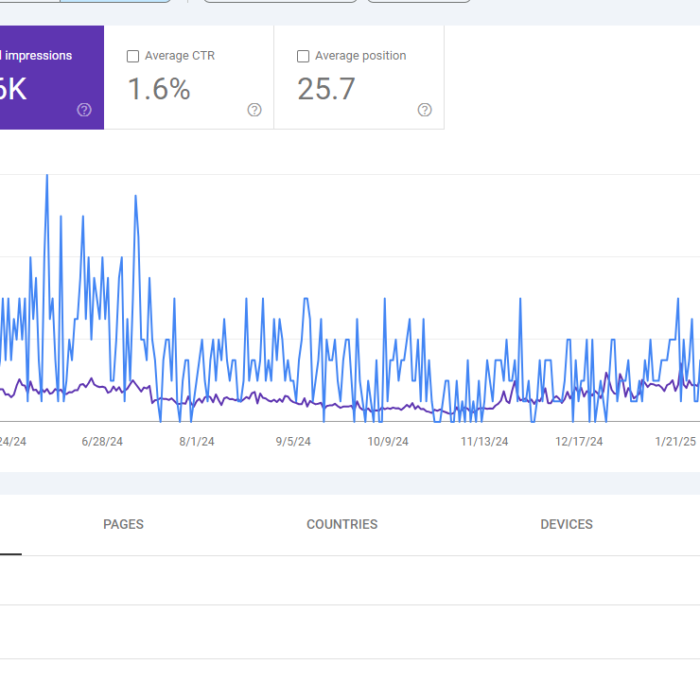The height and width of the screenshot is (700, 700).
Task: Click the tallest blue spike in chart
Action: click(46, 178)
